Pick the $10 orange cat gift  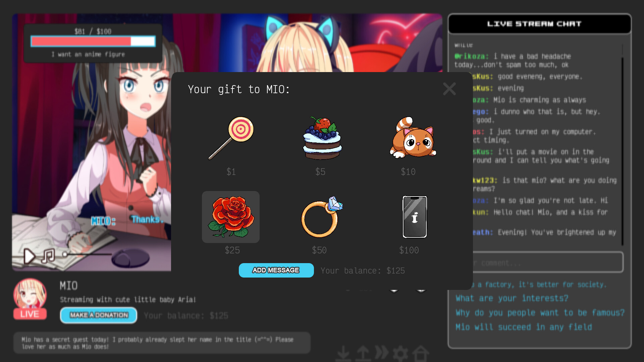pyautogui.click(x=413, y=138)
